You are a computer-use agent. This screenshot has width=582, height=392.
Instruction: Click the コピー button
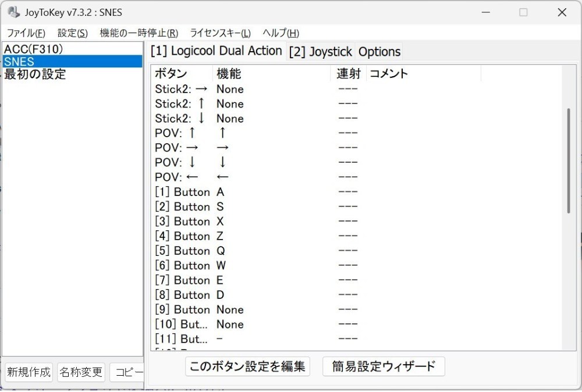[127, 372]
